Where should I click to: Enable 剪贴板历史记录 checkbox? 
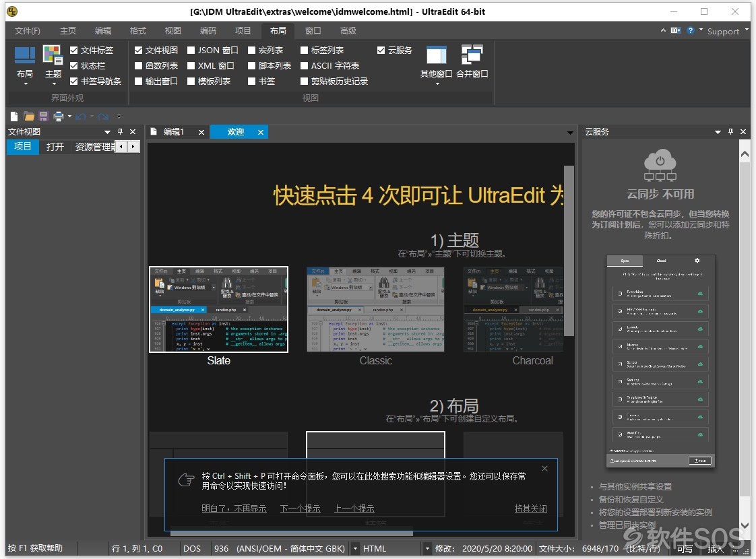point(305,81)
